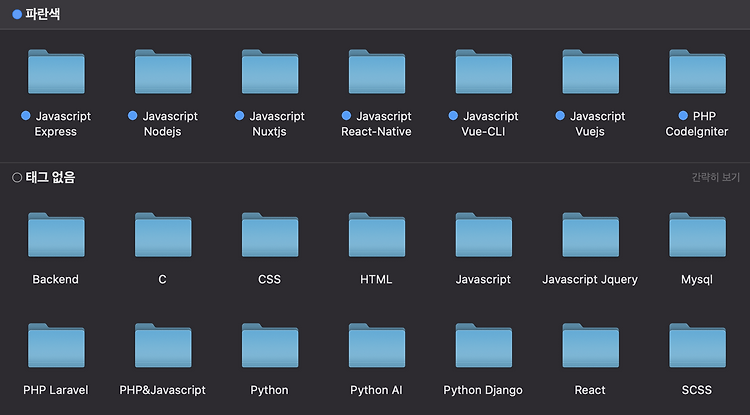This screenshot has width=750, height=415.
Task: Select the Javascript Jquery folder icon
Action: (x=590, y=235)
